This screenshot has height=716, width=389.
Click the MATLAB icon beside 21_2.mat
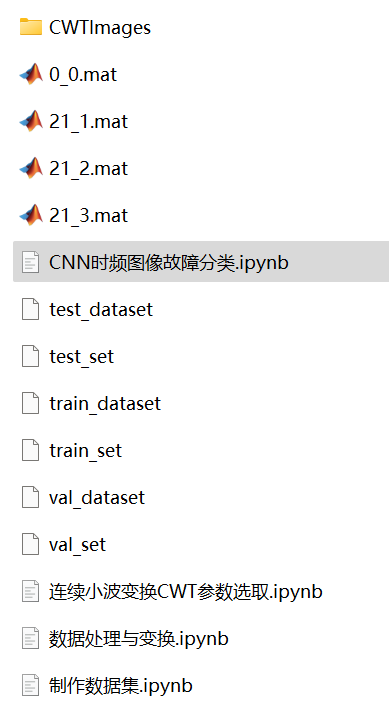(x=31, y=168)
